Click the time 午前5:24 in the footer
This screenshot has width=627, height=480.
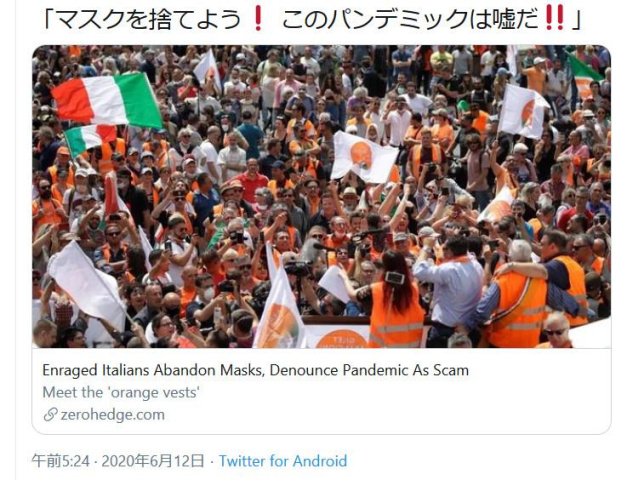coord(61,461)
